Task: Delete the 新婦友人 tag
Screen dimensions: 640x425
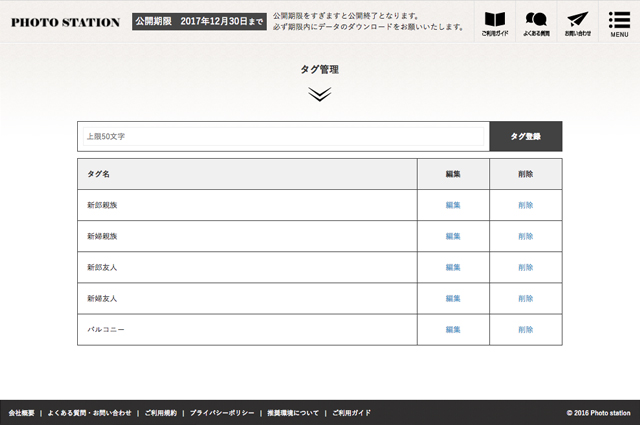Action: click(x=525, y=298)
